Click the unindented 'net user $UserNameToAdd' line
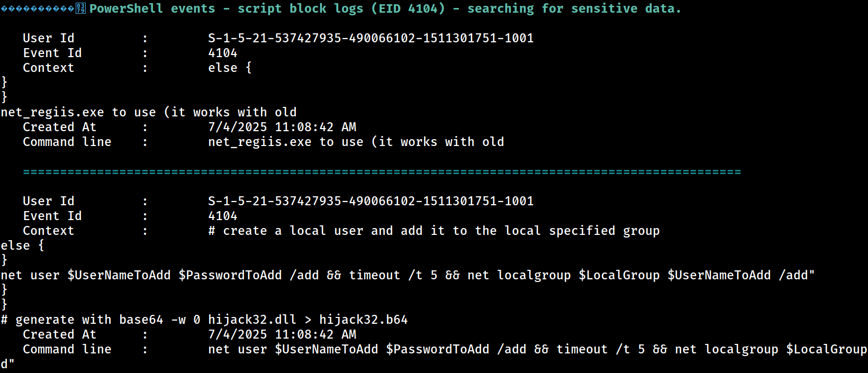The width and height of the screenshot is (868, 373). tap(408, 275)
